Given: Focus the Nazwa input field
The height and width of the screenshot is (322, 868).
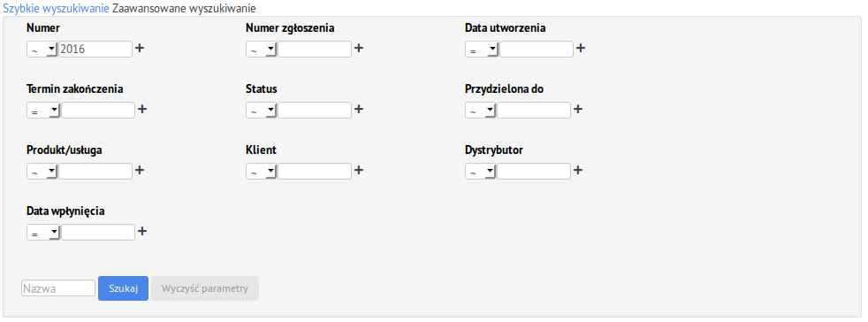Looking at the screenshot, I should [x=58, y=288].
